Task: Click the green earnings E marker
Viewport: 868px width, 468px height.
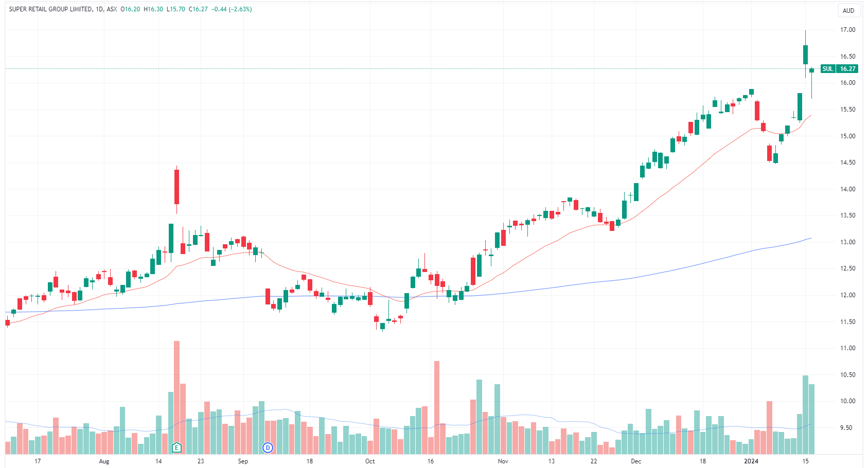Action: tap(176, 447)
